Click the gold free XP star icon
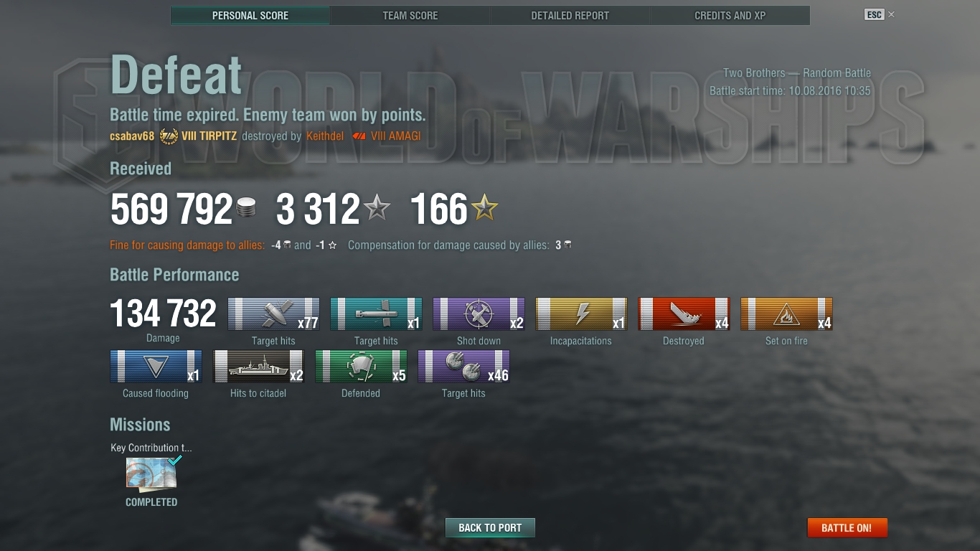980x551 pixels. [484, 208]
